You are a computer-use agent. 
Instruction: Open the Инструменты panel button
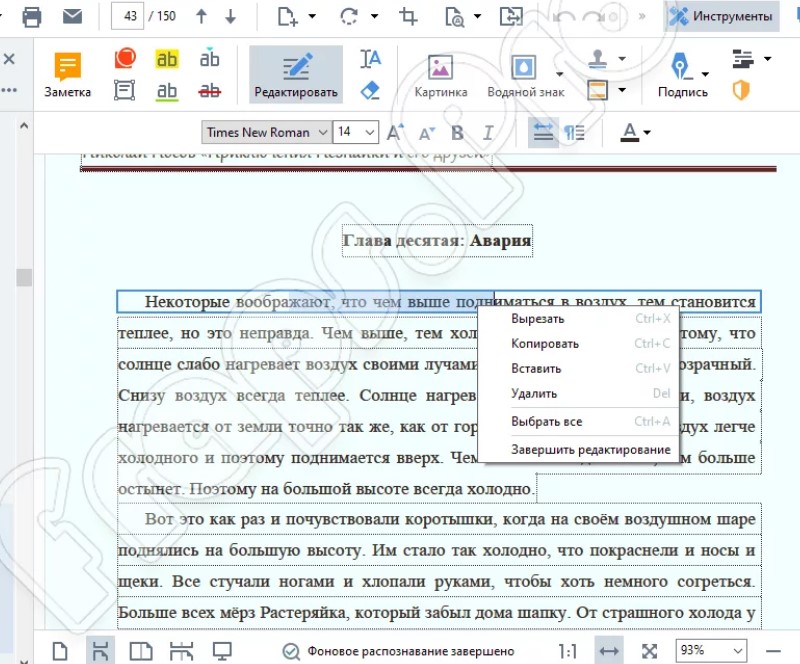click(x=722, y=16)
